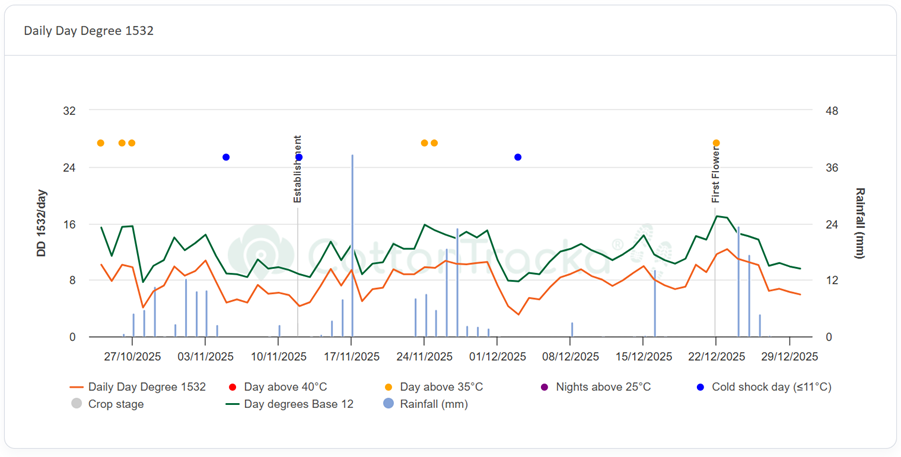Click the red Day above 40°C legend dot
The width and height of the screenshot is (901, 457).
[232, 387]
